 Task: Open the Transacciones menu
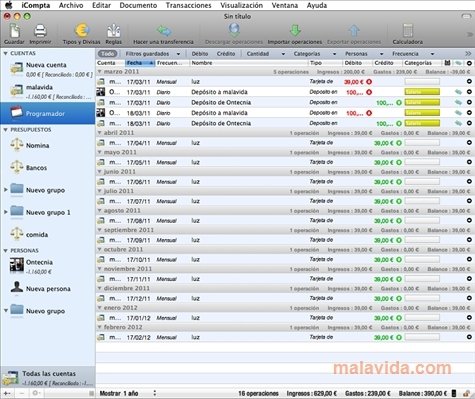pos(188,5)
